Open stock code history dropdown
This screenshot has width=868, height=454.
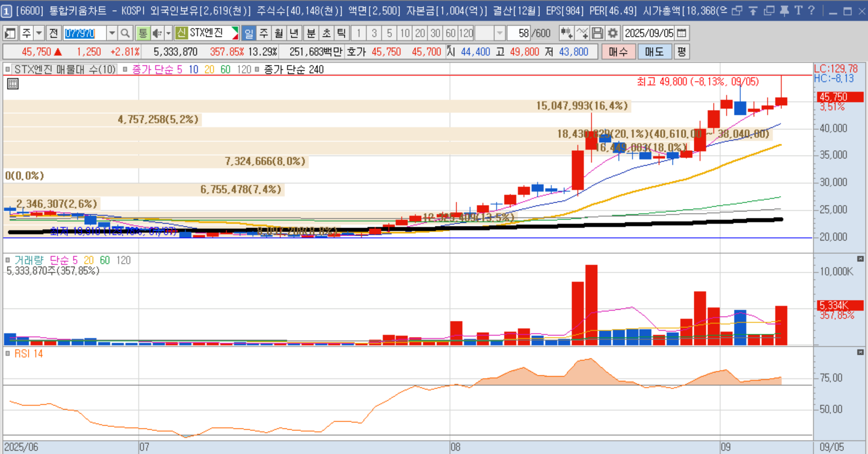112,33
